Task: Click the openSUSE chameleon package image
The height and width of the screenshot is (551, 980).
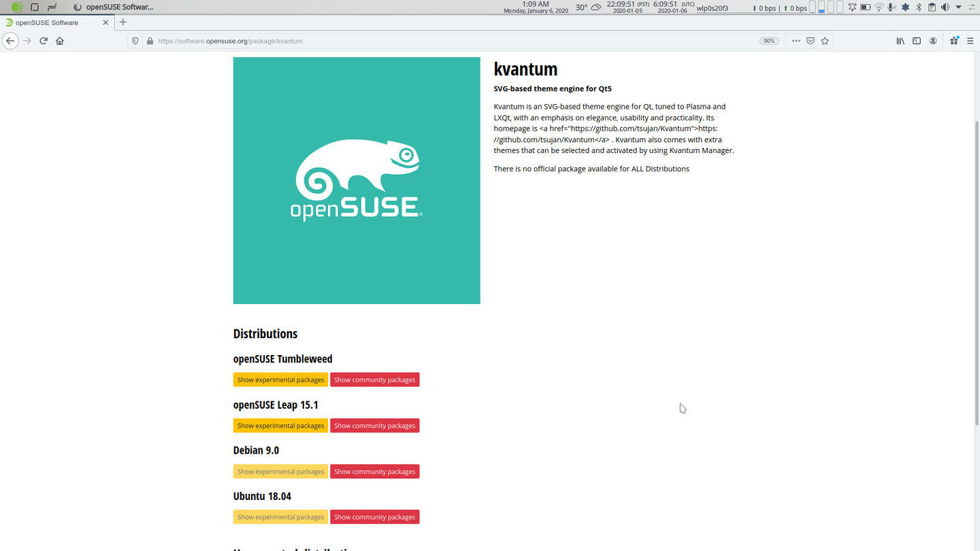Action: (x=357, y=180)
